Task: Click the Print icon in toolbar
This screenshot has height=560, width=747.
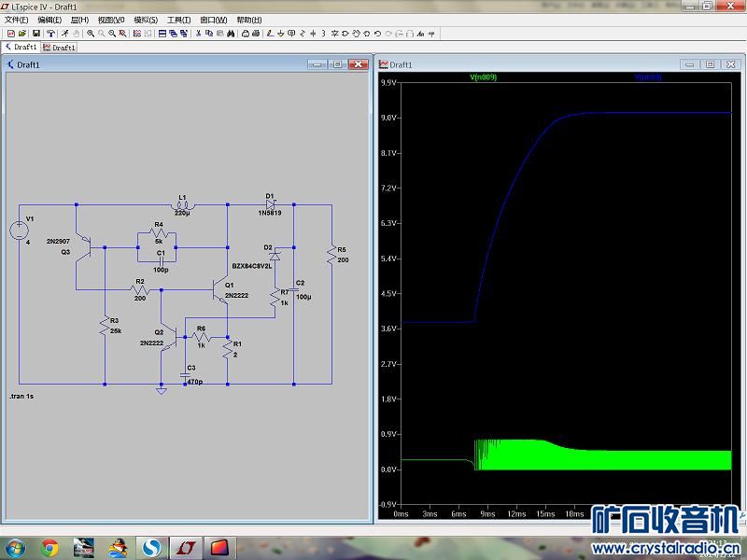Action: coord(246,34)
